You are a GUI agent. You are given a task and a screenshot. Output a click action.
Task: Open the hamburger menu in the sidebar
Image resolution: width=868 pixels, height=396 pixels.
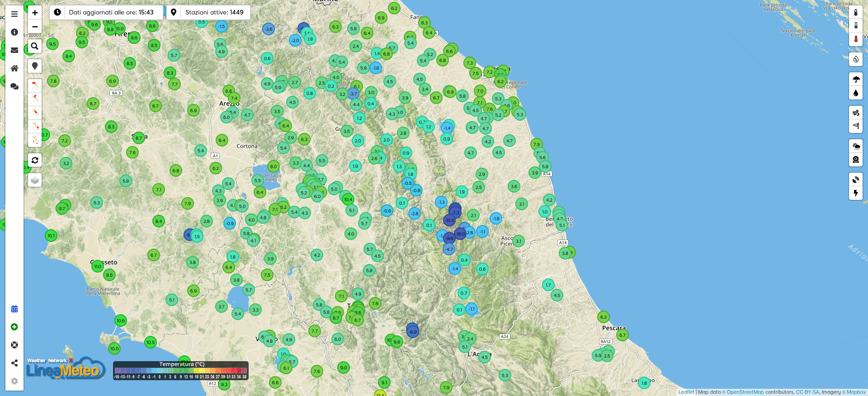point(14,14)
